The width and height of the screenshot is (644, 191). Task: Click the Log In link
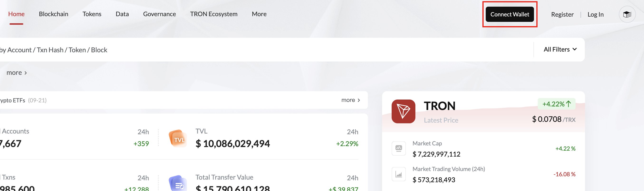click(x=595, y=14)
